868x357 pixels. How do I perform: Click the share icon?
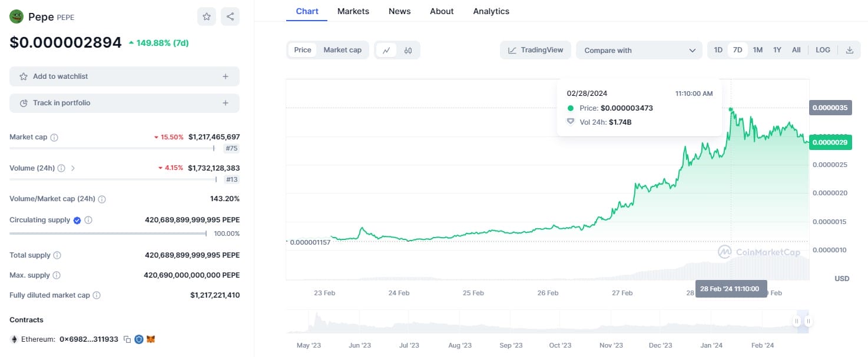230,16
